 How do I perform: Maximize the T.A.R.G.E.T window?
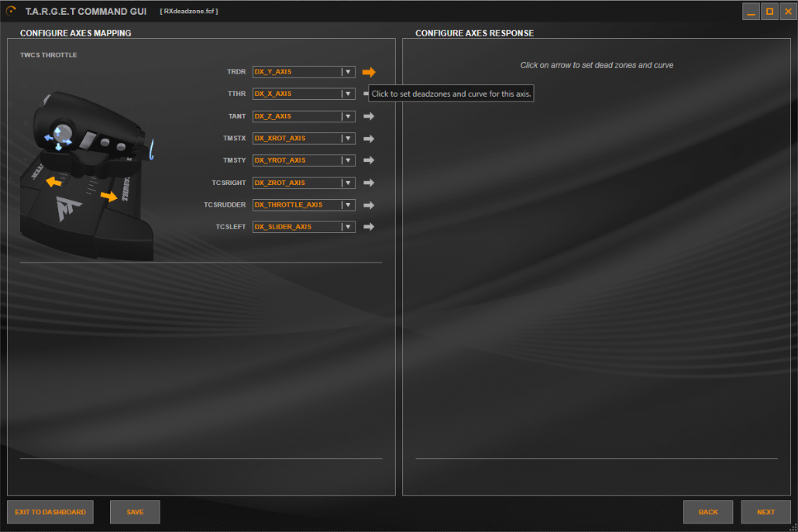769,11
